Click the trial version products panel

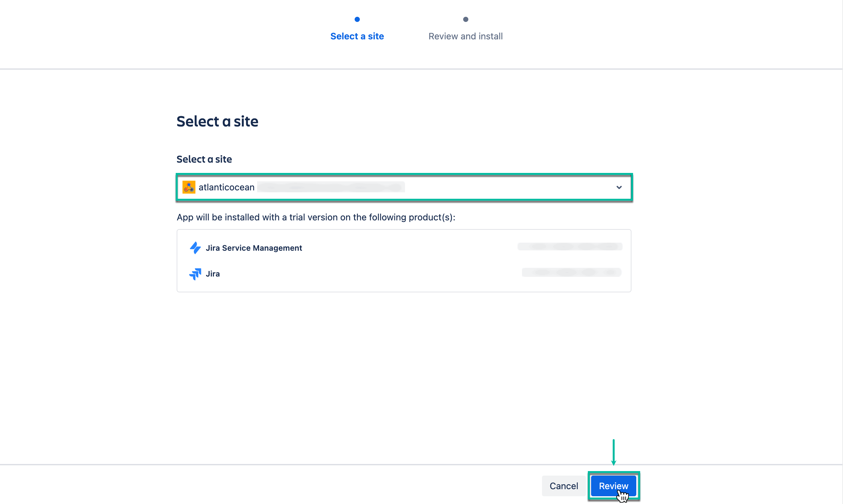tap(404, 261)
